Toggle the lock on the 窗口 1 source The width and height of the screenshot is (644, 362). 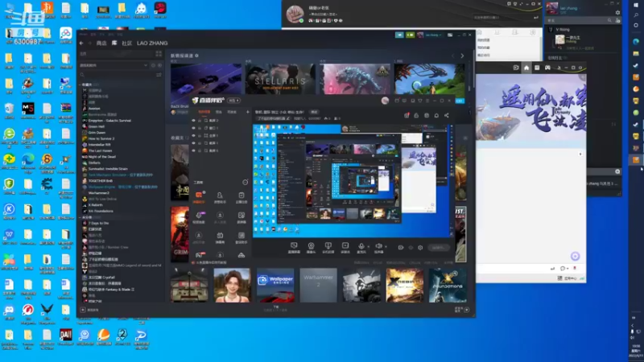[200, 128]
